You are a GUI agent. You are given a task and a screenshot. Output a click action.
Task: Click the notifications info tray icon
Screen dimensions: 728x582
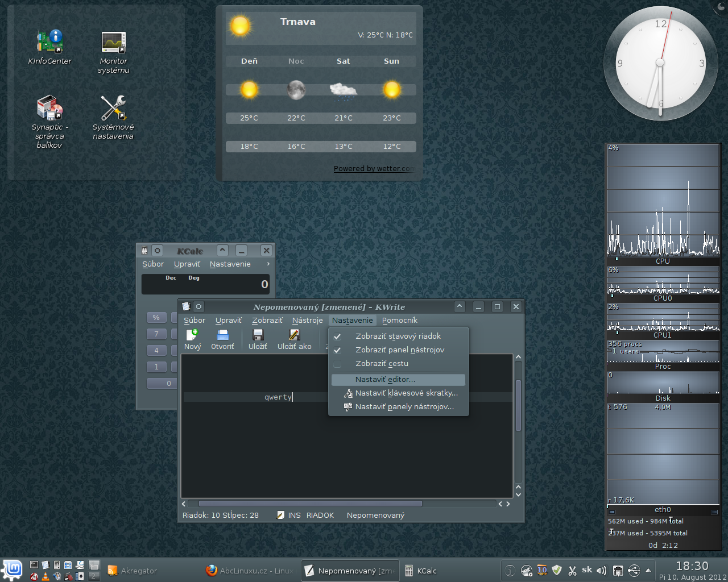point(510,571)
